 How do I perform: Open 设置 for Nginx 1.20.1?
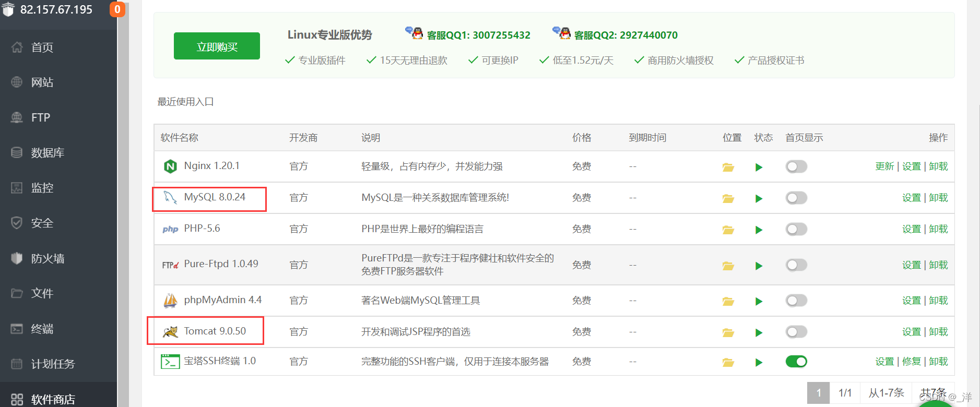click(912, 166)
